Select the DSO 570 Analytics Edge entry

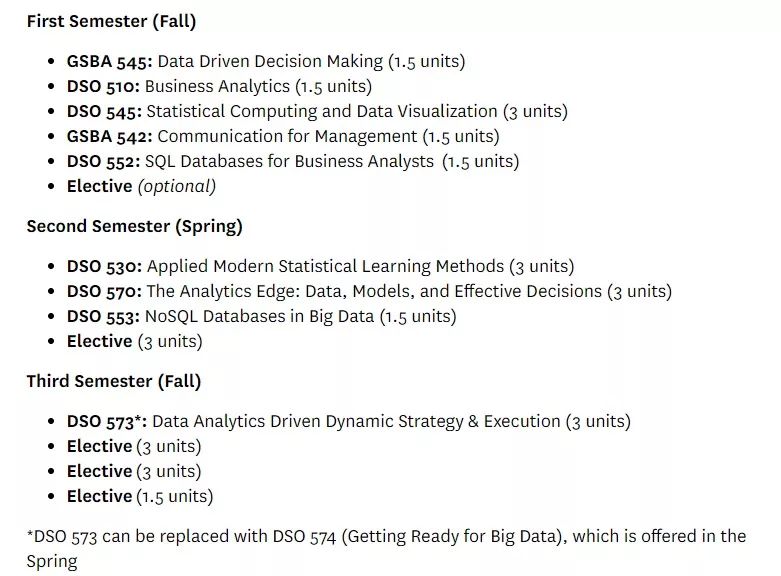(x=369, y=291)
